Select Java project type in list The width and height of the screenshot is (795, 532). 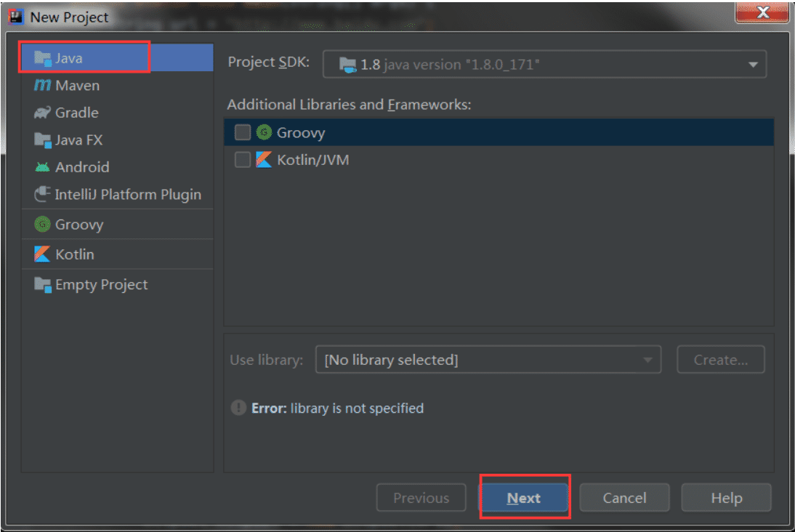click(x=69, y=58)
